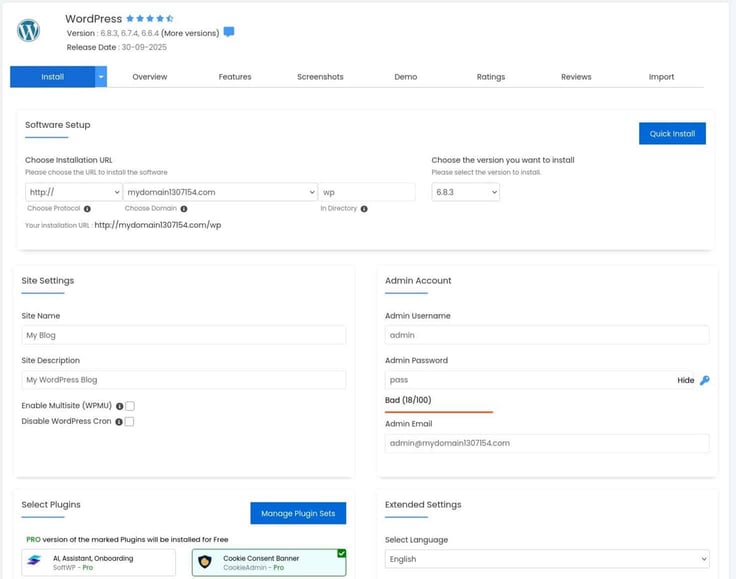Select the AI Assistant Onboarding plugin card

(99, 563)
